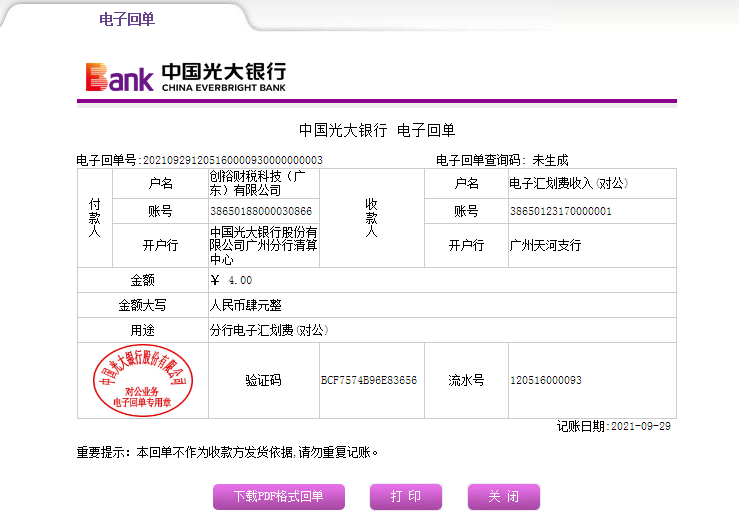The height and width of the screenshot is (523, 739).
Task: Click the red electronic receipt stamp
Action: click(142, 381)
